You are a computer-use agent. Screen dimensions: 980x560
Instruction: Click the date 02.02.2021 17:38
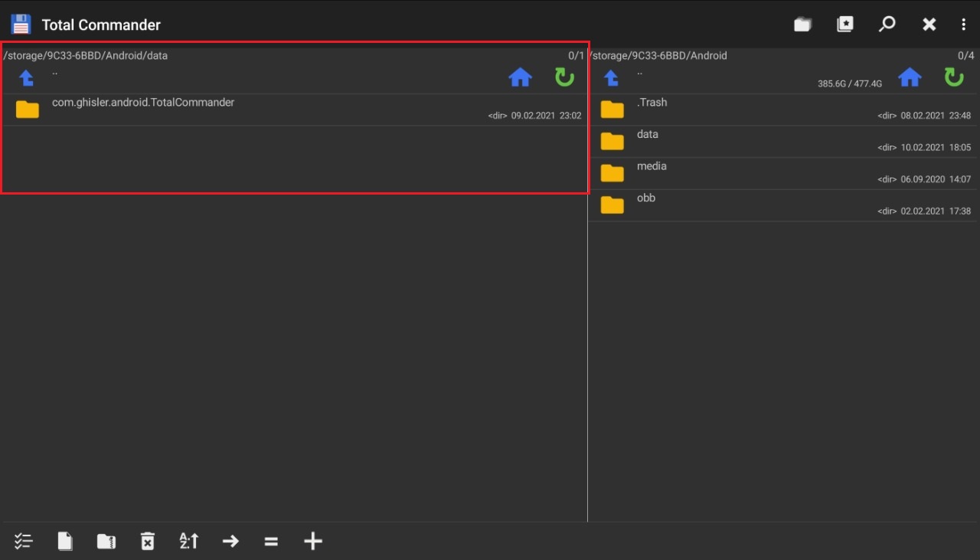click(x=936, y=211)
